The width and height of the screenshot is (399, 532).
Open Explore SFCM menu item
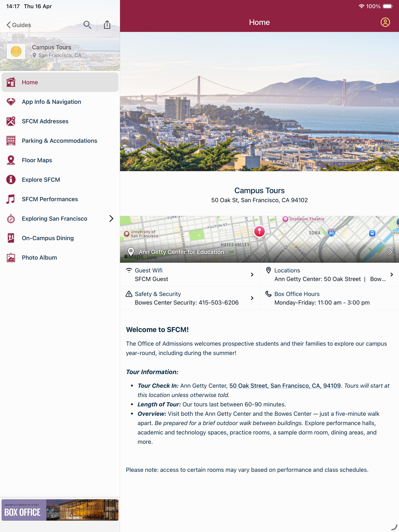point(60,180)
